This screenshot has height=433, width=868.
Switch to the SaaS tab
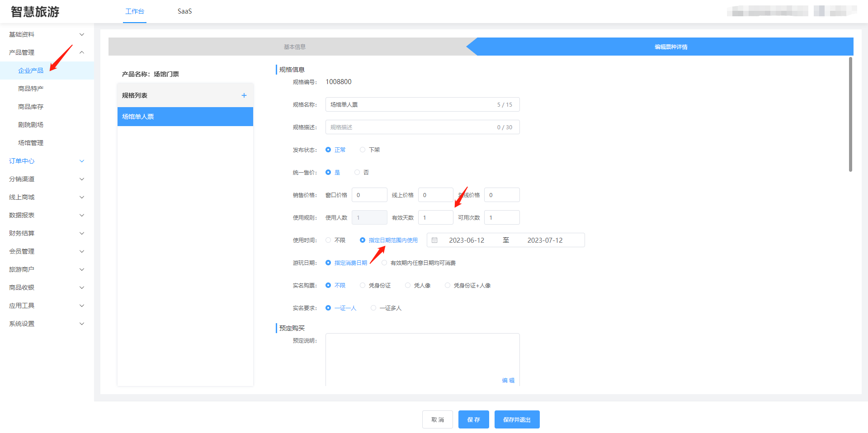point(184,11)
